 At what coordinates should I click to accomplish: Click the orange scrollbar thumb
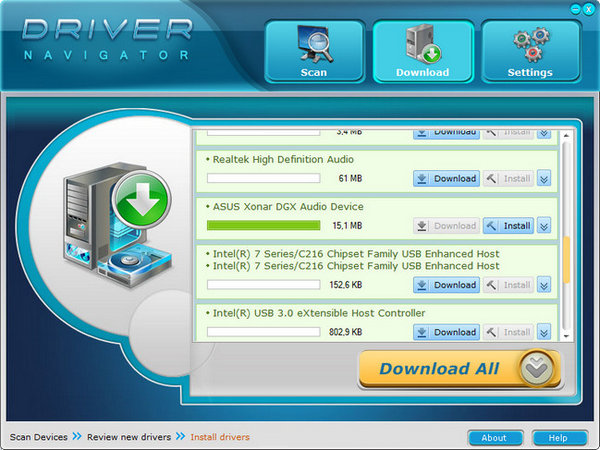pos(567,260)
